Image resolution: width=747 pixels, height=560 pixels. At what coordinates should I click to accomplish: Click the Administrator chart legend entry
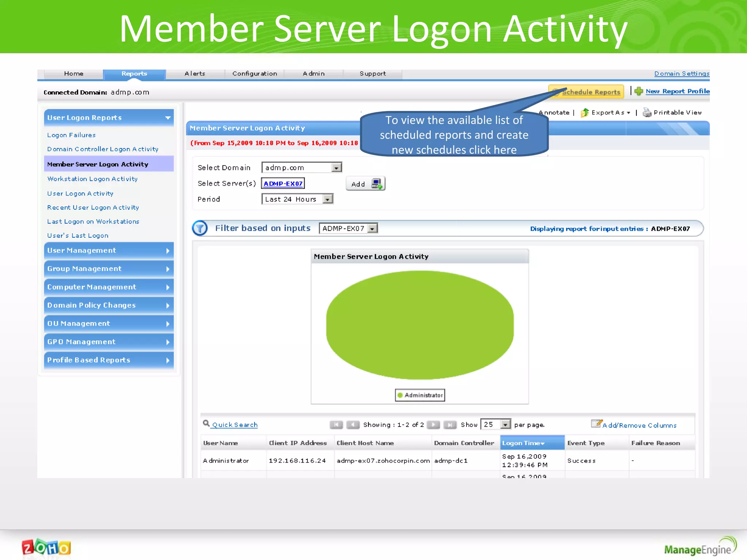[x=420, y=395]
